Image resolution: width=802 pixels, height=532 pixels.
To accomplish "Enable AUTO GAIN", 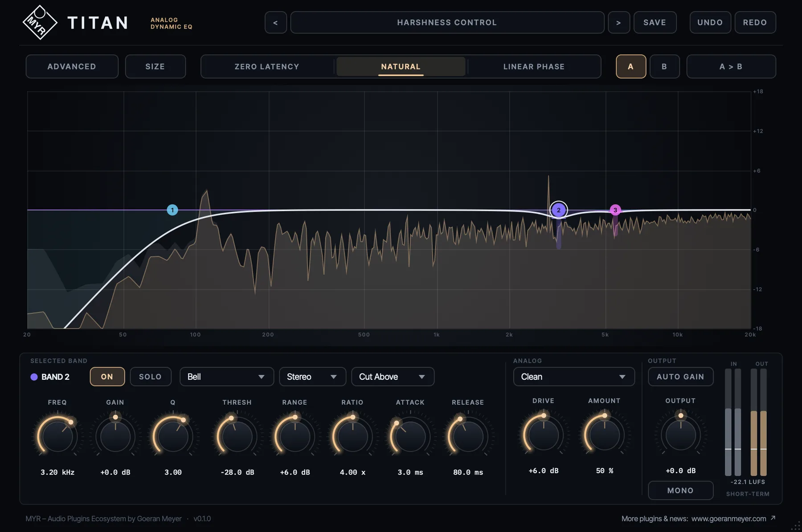I will point(680,377).
